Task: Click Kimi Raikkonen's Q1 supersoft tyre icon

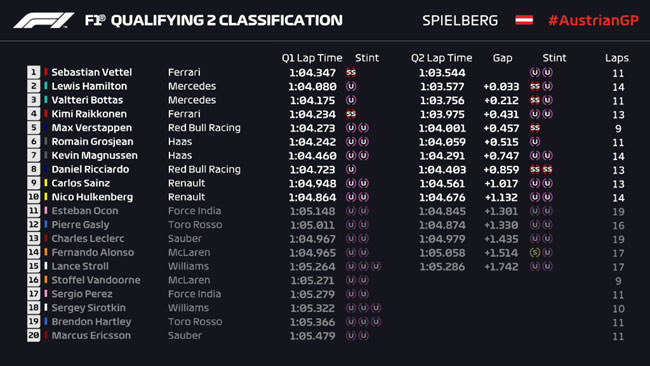Action: pos(351,114)
